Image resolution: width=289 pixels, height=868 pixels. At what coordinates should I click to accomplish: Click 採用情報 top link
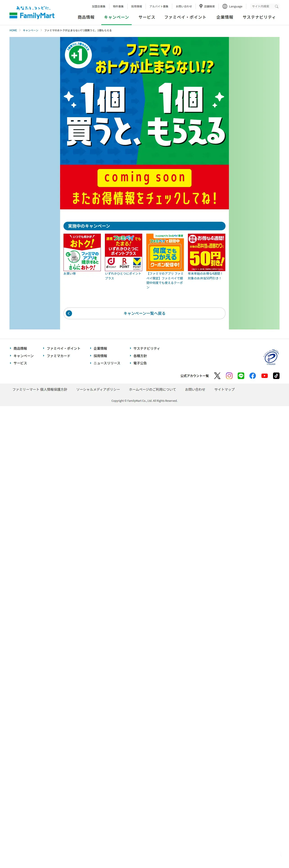[x=137, y=6]
